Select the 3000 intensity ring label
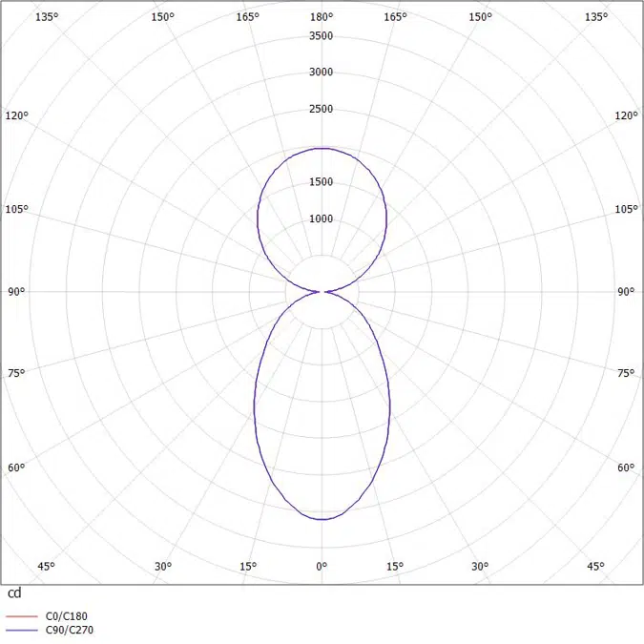The height and width of the screenshot is (644, 644). [322, 72]
